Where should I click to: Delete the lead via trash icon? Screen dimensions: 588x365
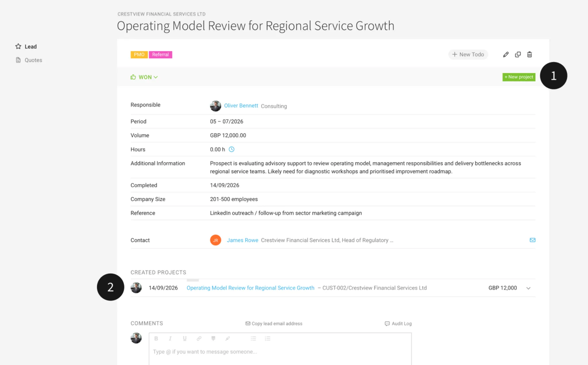529,54
